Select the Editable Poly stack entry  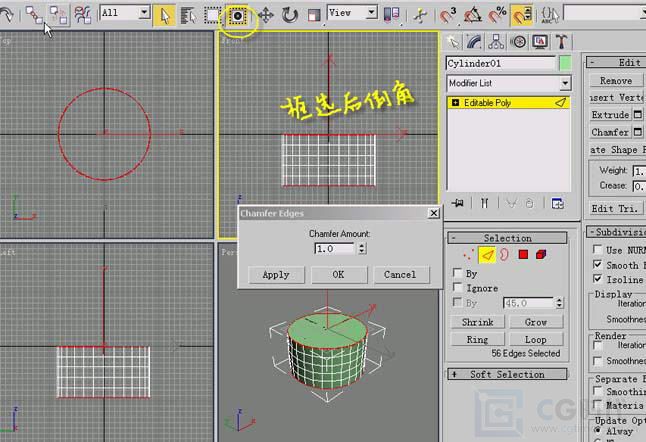(508, 103)
